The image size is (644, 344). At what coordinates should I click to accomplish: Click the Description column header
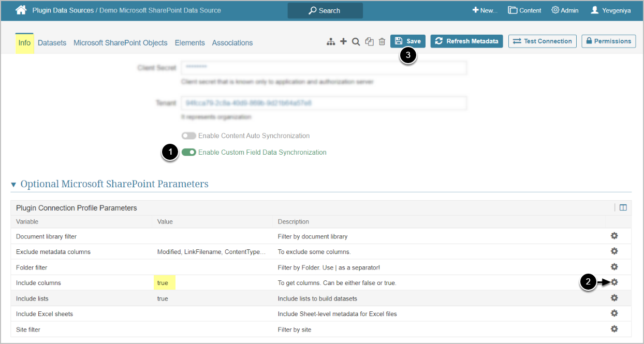click(294, 221)
